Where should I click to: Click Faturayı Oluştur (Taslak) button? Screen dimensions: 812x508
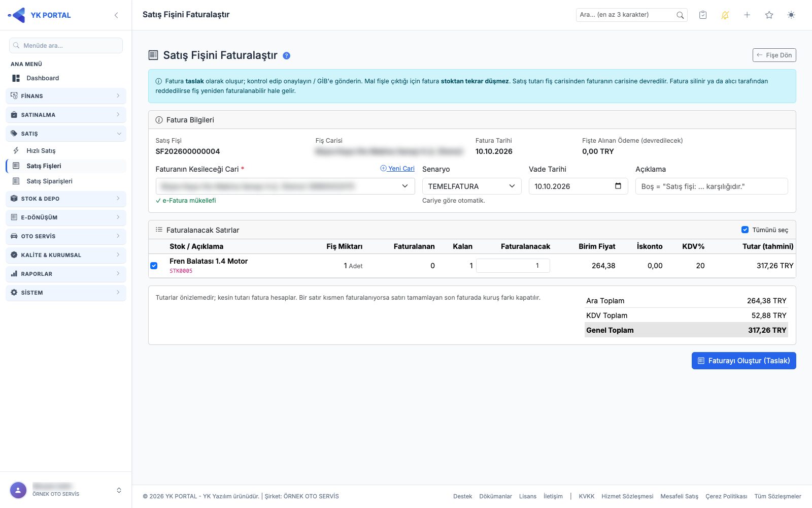(x=743, y=361)
